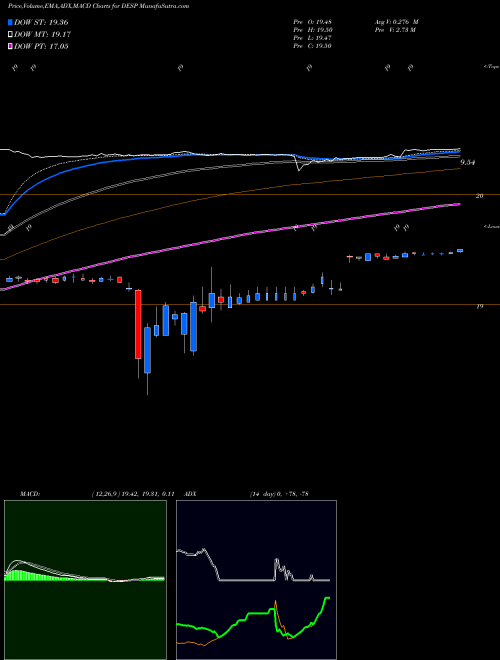The image size is (500, 660).
Task: Click the 'ADX' panel heading
Action: 191,494
